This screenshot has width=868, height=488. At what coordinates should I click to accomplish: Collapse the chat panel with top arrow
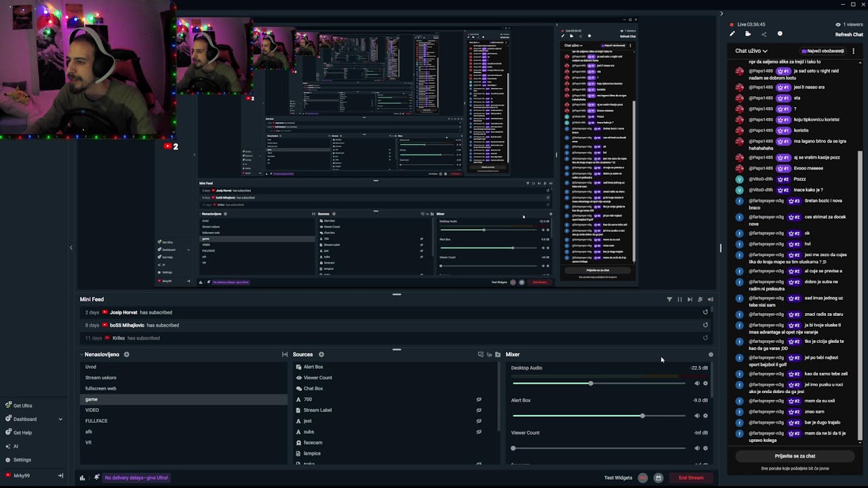722,14
